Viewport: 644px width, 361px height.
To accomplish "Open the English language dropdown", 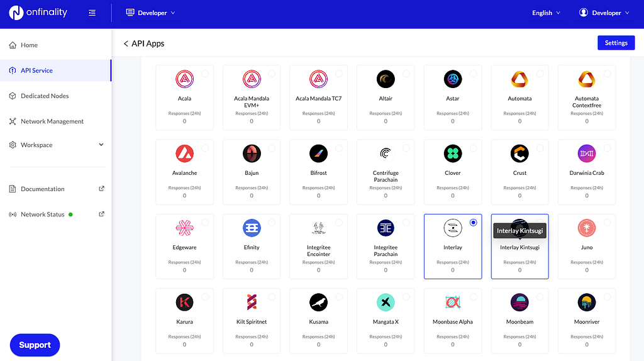I will click(546, 13).
